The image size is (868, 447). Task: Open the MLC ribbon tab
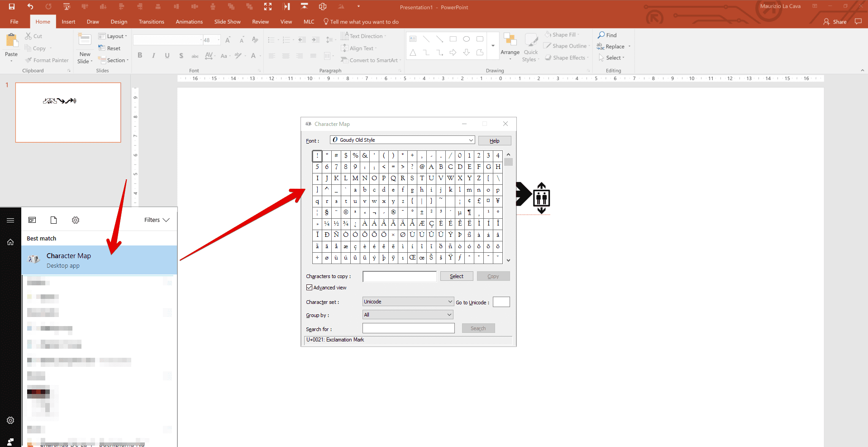[309, 21]
